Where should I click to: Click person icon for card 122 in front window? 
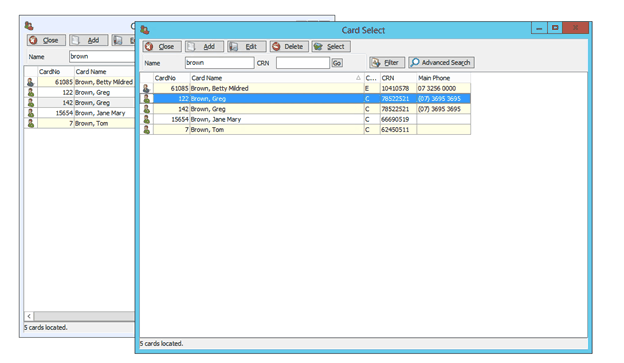[146, 99]
